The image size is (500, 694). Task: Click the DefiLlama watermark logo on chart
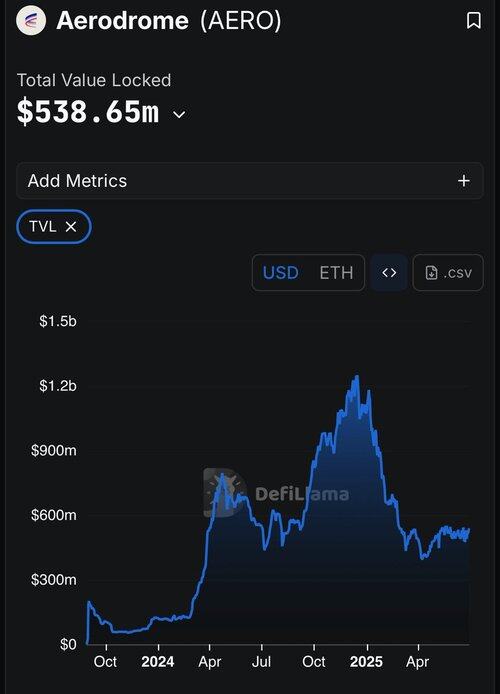277,493
